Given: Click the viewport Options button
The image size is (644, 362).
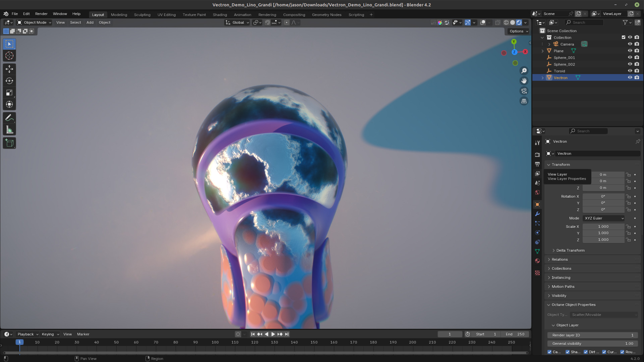Looking at the screenshot, I should coord(519,31).
